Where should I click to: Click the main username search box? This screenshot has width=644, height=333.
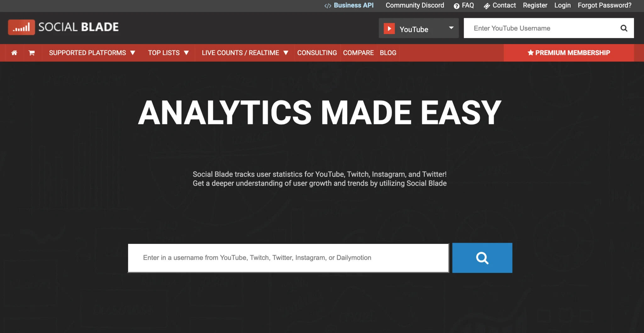(288, 258)
